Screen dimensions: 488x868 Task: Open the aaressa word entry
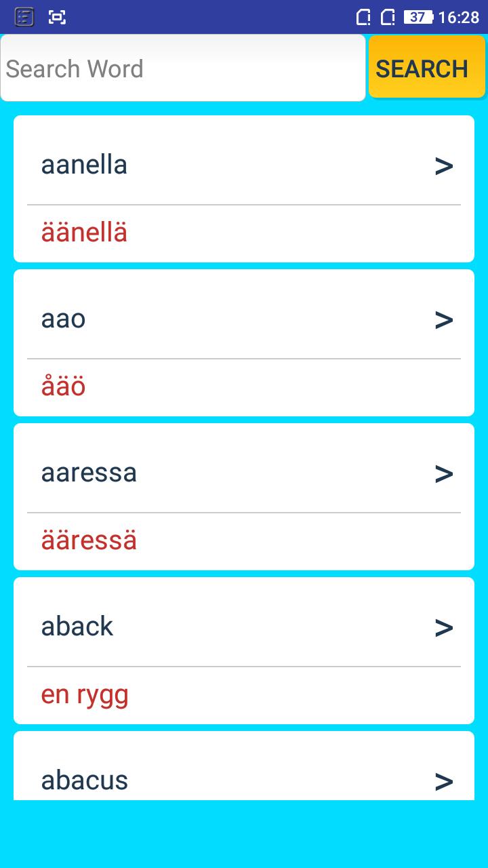(89, 473)
